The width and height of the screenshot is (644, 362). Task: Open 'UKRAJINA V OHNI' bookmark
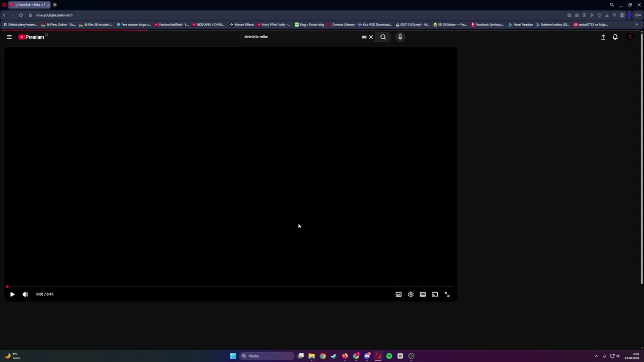click(x=208, y=25)
